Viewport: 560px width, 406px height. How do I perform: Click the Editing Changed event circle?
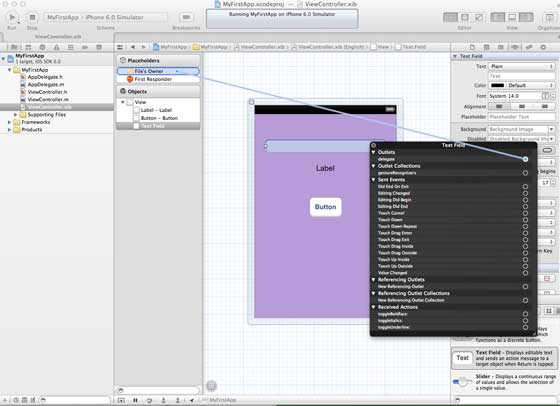(525, 193)
